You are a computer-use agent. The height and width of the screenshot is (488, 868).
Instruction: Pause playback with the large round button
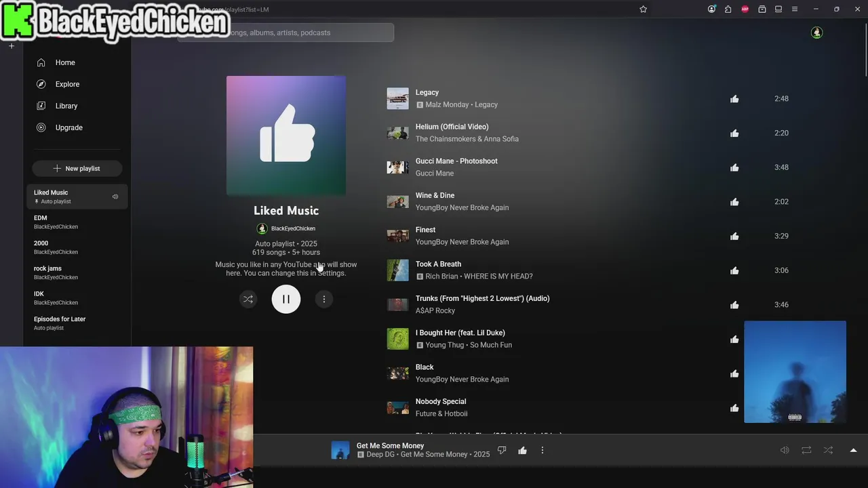tap(286, 299)
